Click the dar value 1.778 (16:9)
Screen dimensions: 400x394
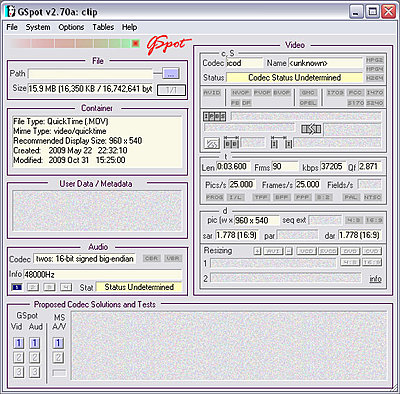pyautogui.click(x=359, y=235)
